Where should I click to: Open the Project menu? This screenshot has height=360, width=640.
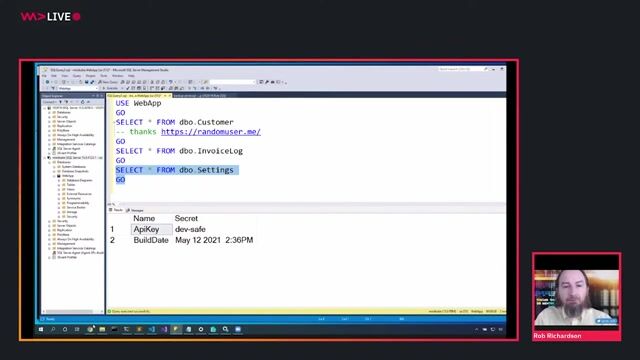click(x=90, y=76)
